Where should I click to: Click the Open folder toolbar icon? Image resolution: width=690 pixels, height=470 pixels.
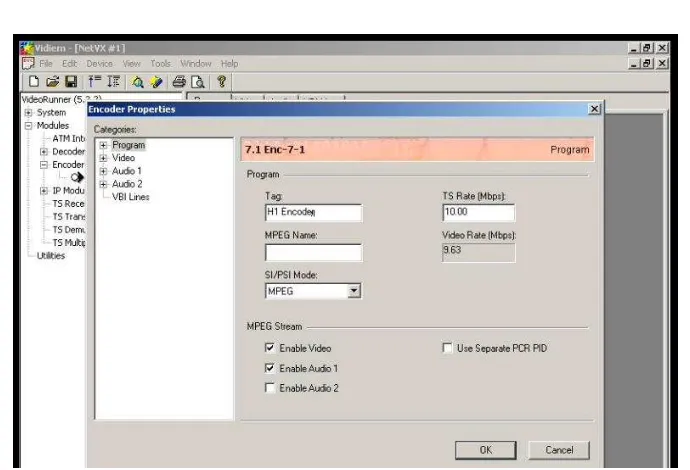[x=52, y=81]
